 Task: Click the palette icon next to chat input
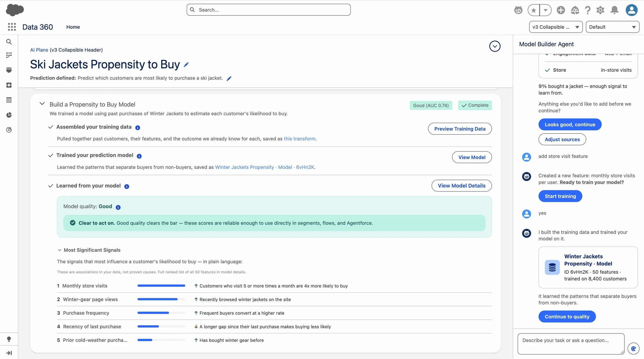633,349
